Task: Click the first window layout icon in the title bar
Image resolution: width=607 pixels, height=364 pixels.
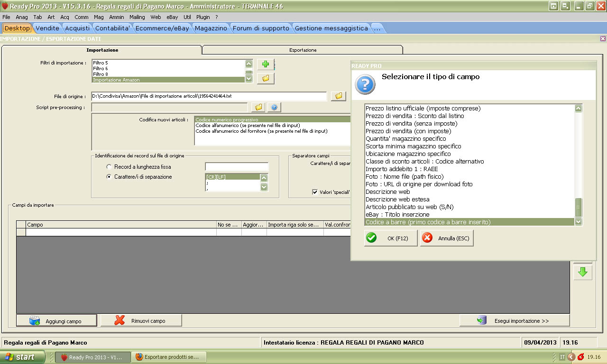Action: 553,6
